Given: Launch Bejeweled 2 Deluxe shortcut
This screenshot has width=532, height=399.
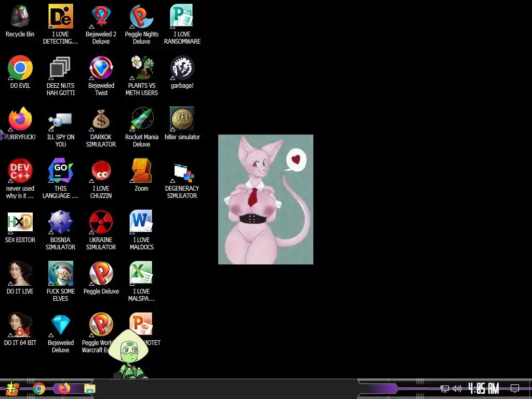Looking at the screenshot, I should tap(101, 17).
